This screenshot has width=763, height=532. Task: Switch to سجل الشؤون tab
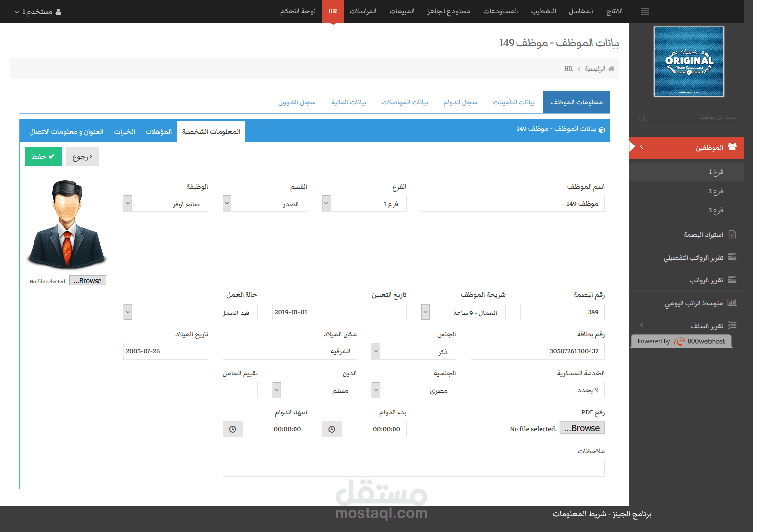click(x=297, y=102)
